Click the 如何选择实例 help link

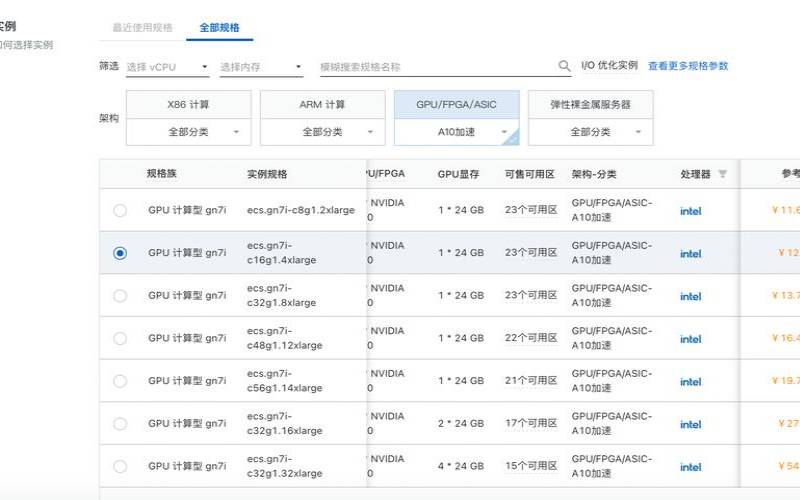point(27,45)
